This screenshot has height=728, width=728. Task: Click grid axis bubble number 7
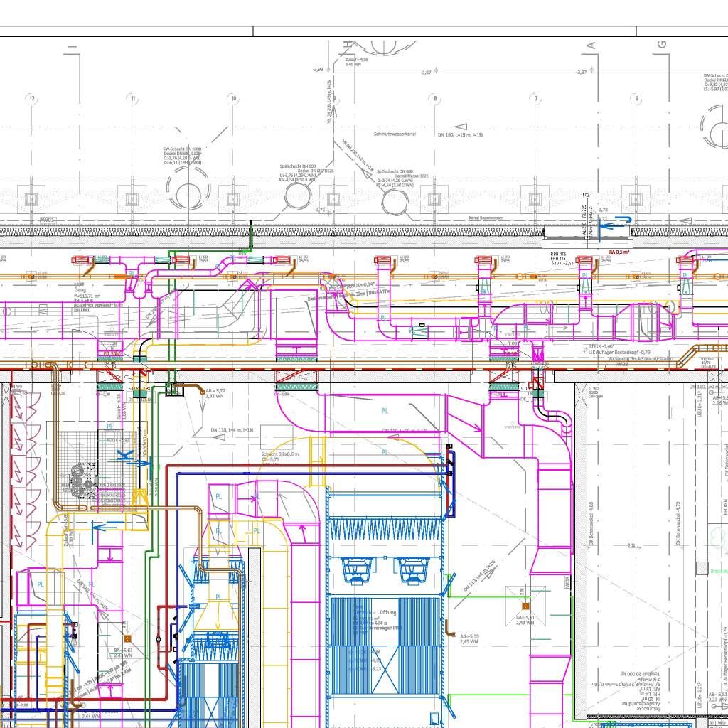point(536,98)
